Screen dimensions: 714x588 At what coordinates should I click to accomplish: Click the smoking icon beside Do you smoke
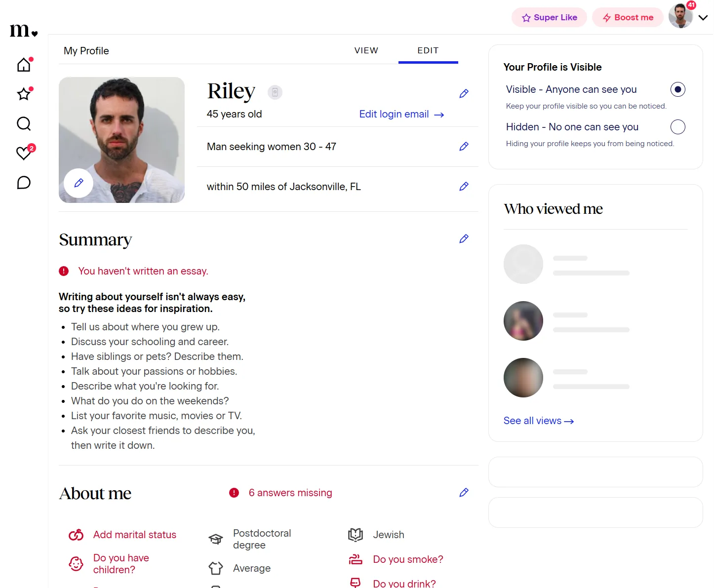356,559
